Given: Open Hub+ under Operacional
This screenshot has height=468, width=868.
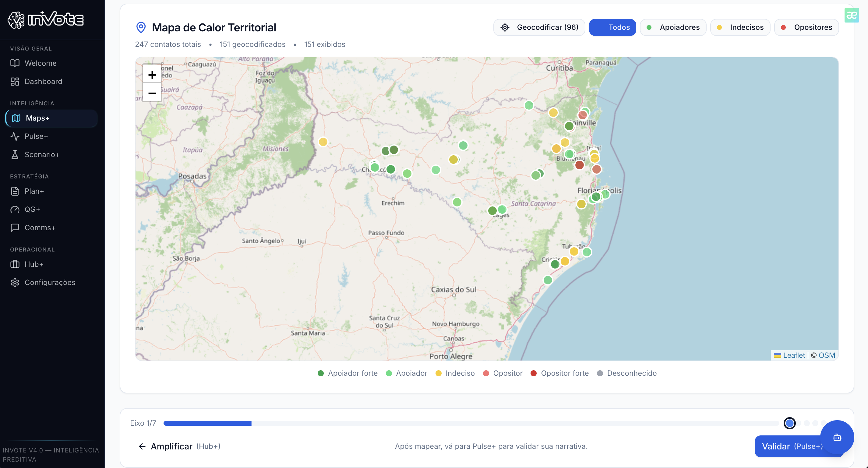Looking at the screenshot, I should (x=51, y=264).
